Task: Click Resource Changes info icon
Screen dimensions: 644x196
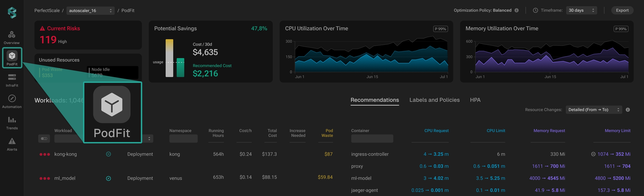Action: [x=628, y=110]
